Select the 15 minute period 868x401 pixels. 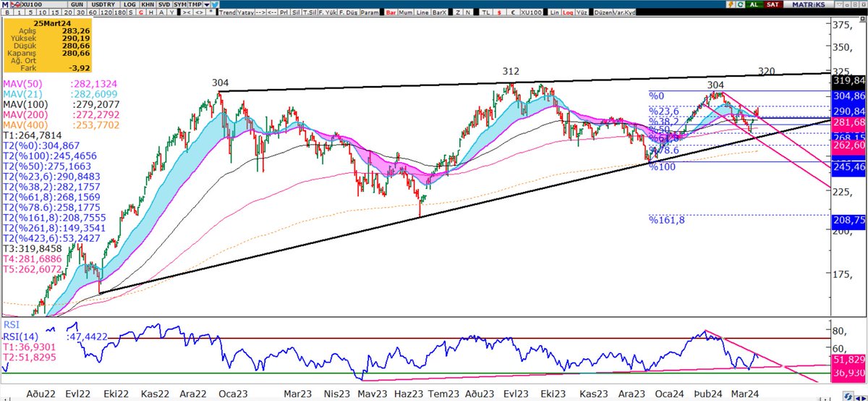point(55,12)
